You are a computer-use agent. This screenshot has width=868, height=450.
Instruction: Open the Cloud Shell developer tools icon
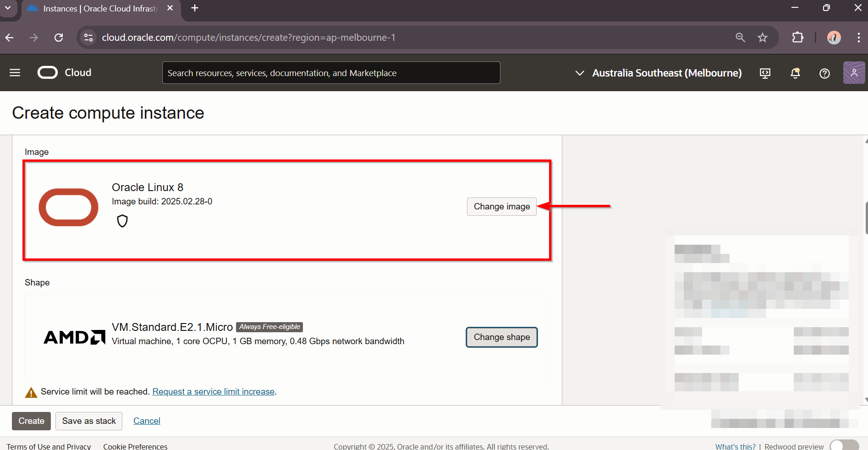click(x=765, y=73)
